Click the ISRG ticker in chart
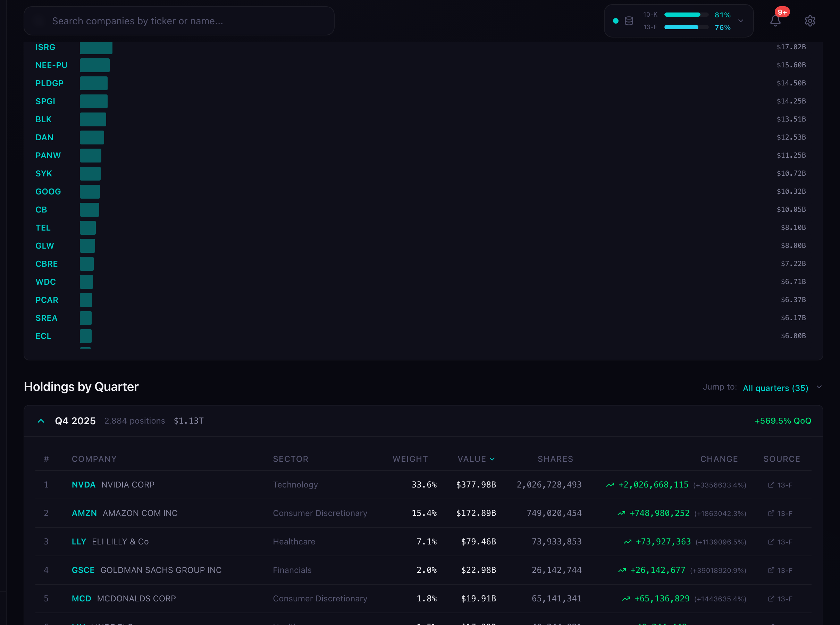840x625 pixels. 45,47
